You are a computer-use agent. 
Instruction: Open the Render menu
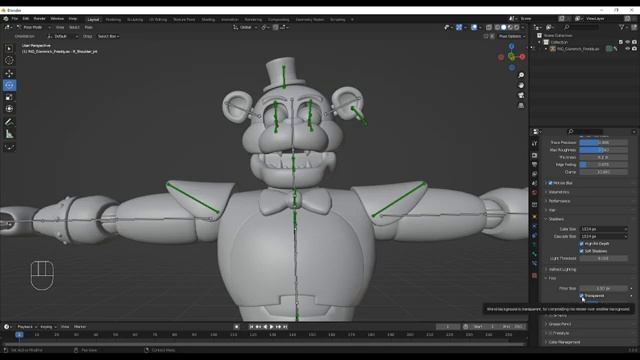point(40,19)
